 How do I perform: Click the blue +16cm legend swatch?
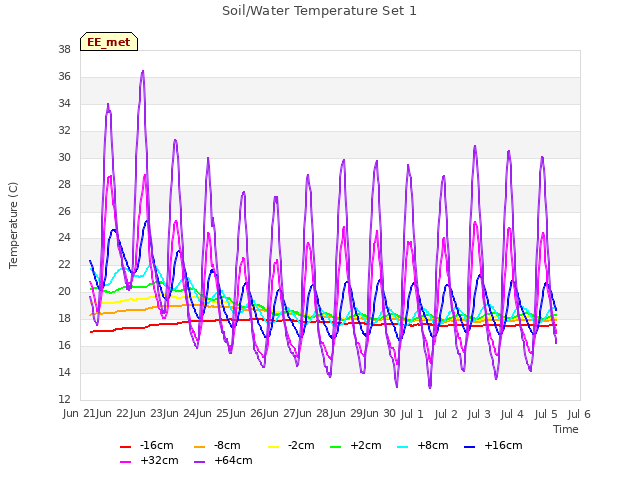click(470, 447)
